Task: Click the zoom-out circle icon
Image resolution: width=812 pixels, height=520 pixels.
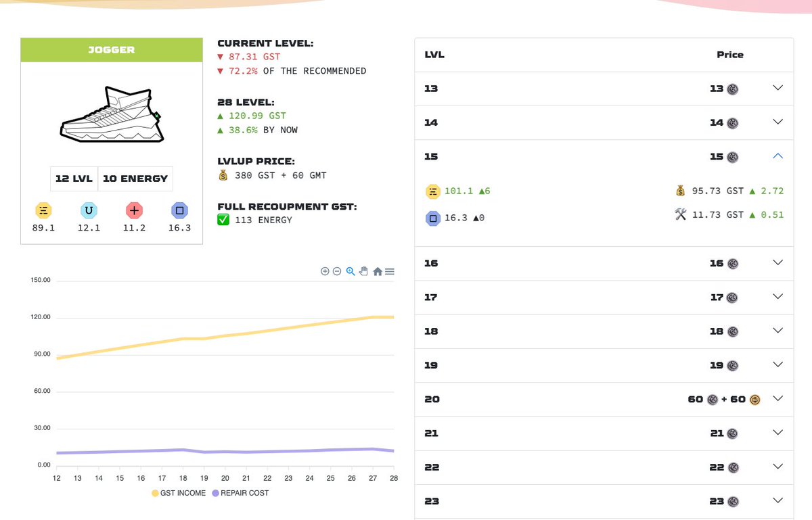Action: 338,270
